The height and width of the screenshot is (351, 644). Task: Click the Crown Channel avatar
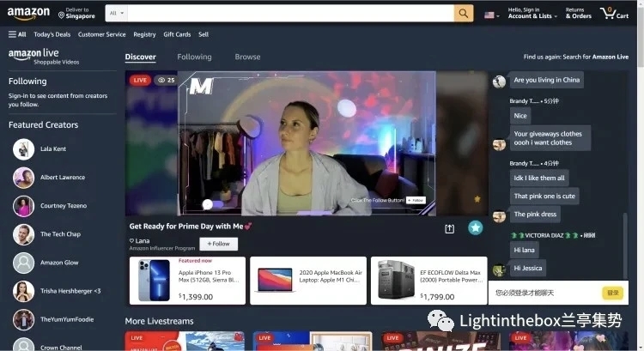pyautogui.click(x=23, y=345)
